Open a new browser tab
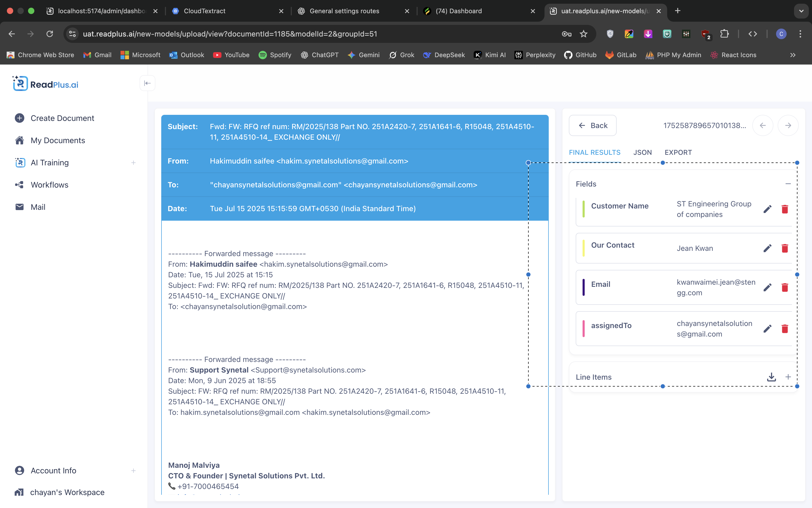This screenshot has height=508, width=812. (x=678, y=11)
